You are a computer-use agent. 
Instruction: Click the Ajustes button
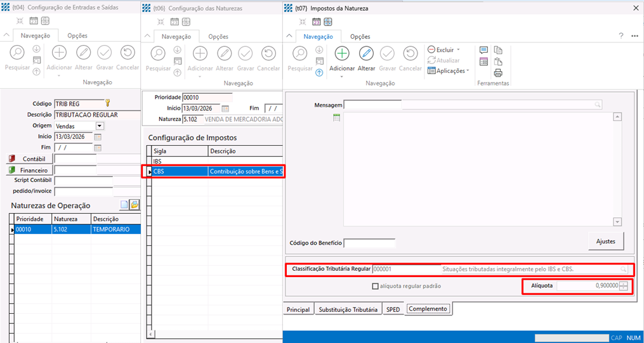(x=605, y=241)
